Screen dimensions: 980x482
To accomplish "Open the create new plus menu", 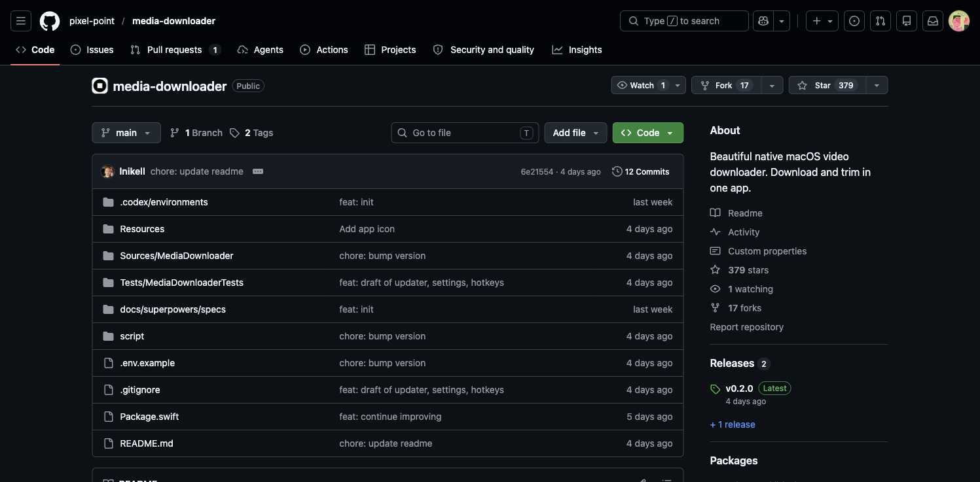I will 822,21.
